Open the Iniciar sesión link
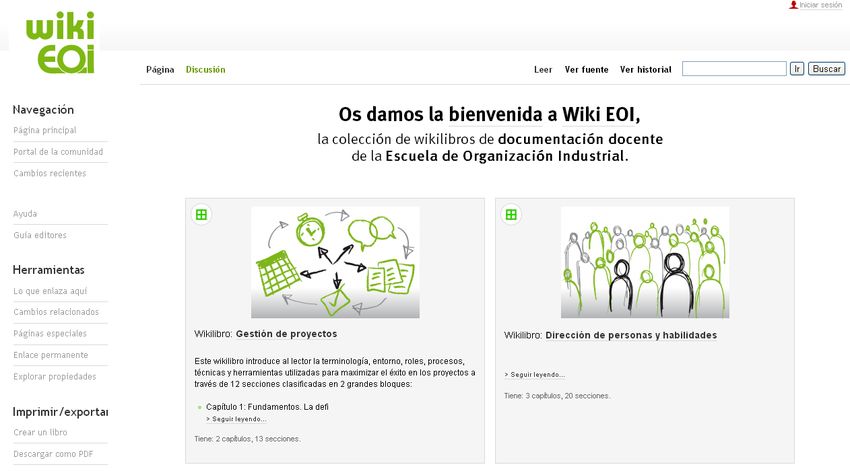This screenshot has width=850, height=471. [821, 5]
